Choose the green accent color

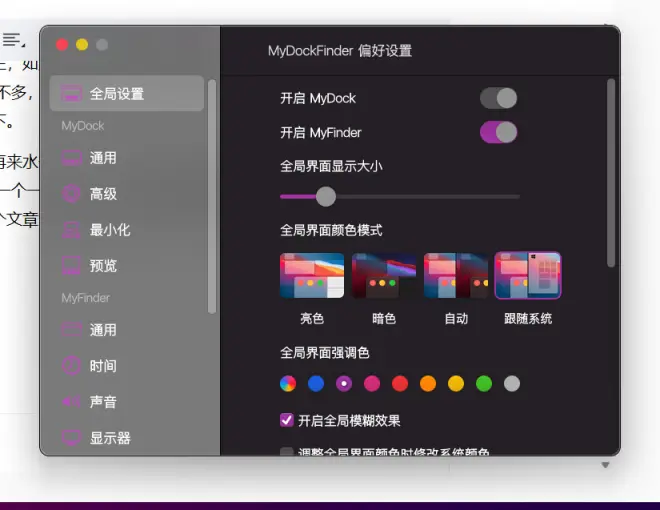[484, 383]
